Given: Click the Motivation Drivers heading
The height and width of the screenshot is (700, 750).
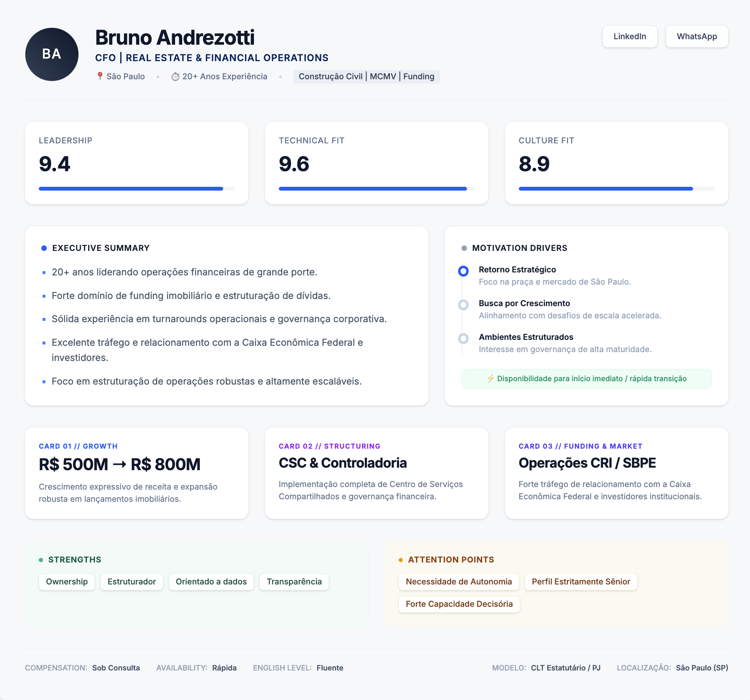Looking at the screenshot, I should [520, 248].
